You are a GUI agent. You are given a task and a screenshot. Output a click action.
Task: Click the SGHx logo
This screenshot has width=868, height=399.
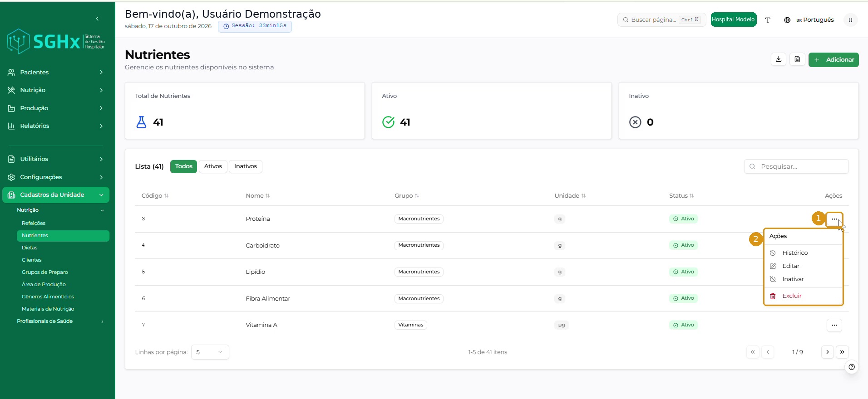click(56, 42)
